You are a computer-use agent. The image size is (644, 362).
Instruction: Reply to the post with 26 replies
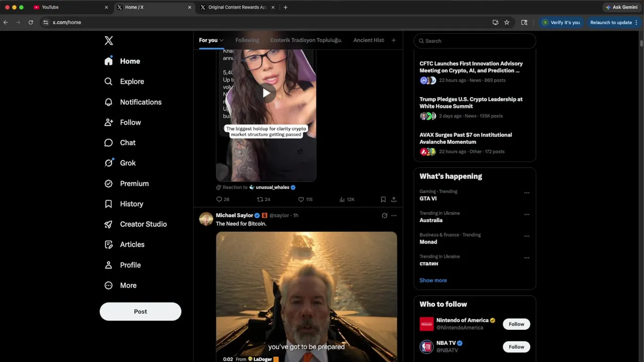(x=222, y=200)
